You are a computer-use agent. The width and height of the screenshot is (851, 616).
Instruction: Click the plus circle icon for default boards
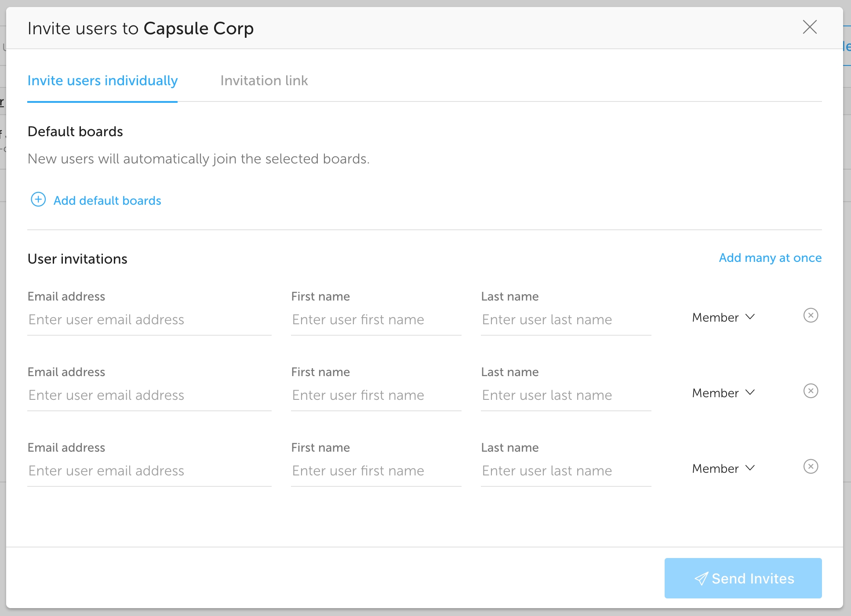tap(38, 199)
